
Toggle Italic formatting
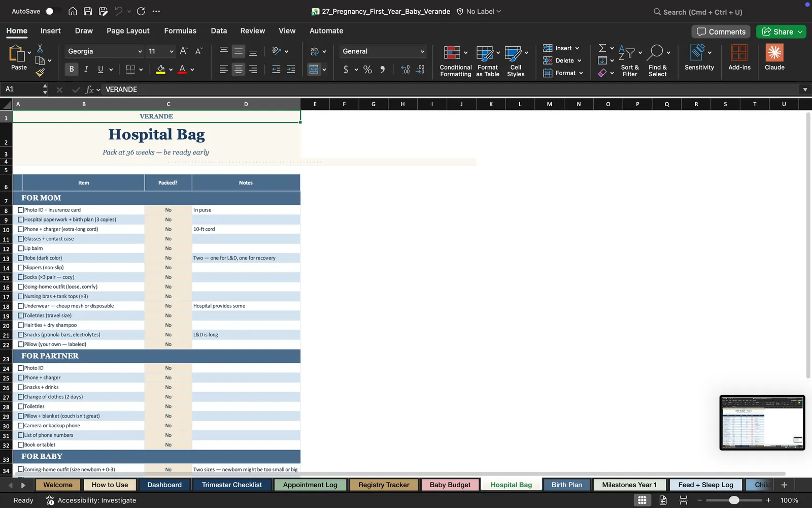pyautogui.click(x=86, y=69)
